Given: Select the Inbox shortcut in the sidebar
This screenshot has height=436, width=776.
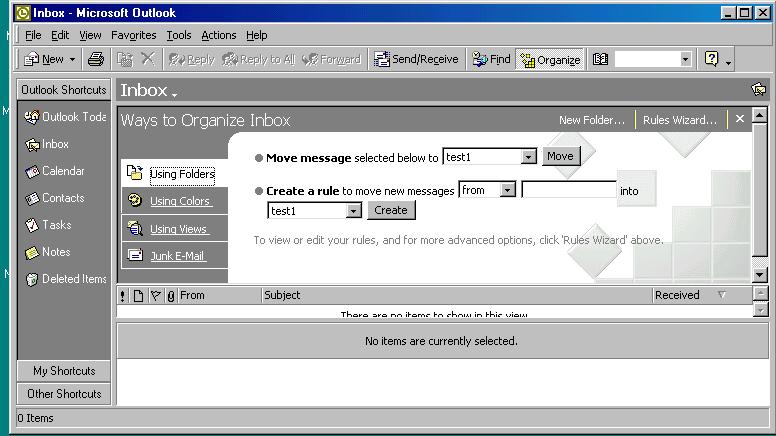Looking at the screenshot, I should pos(47,144).
